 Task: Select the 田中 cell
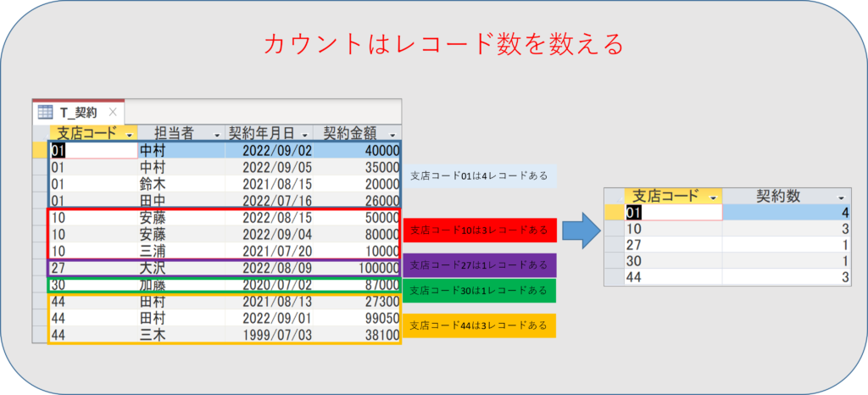pyautogui.click(x=181, y=200)
